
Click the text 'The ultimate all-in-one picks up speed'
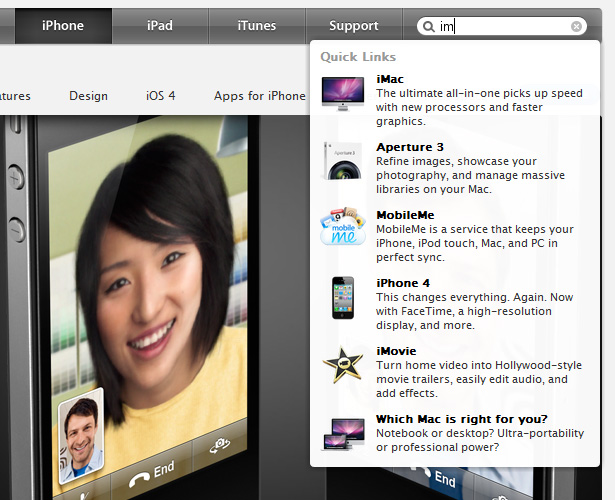point(479,93)
